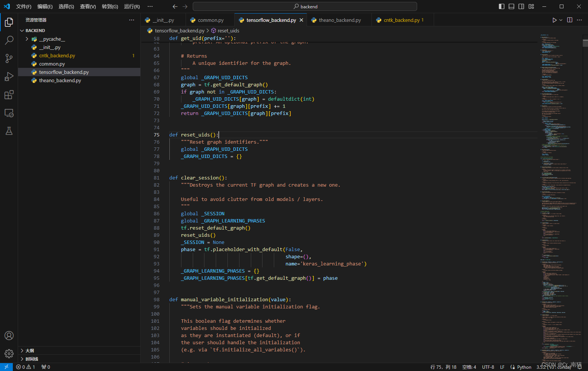Open the Extensions view icon
588x371 pixels.
pyautogui.click(x=9, y=95)
